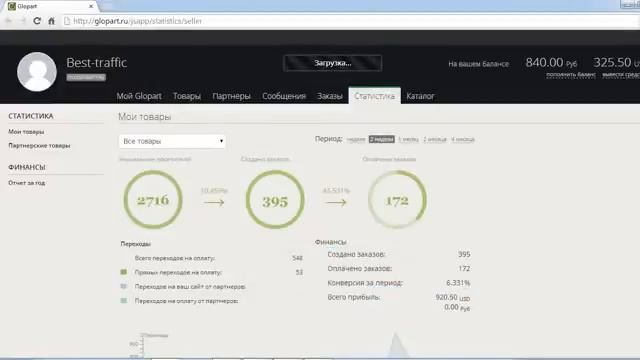Open the Мой Glopart tab

(139, 96)
